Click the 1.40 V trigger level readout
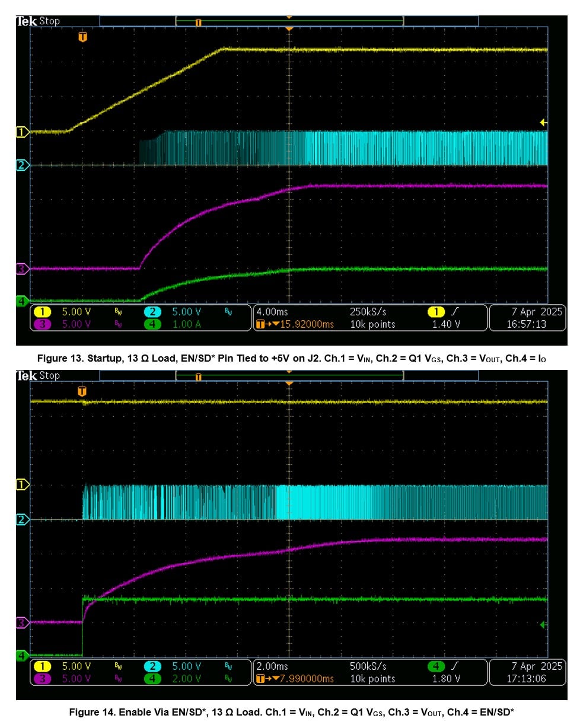Viewport: 580px width, 728px height. click(x=447, y=324)
